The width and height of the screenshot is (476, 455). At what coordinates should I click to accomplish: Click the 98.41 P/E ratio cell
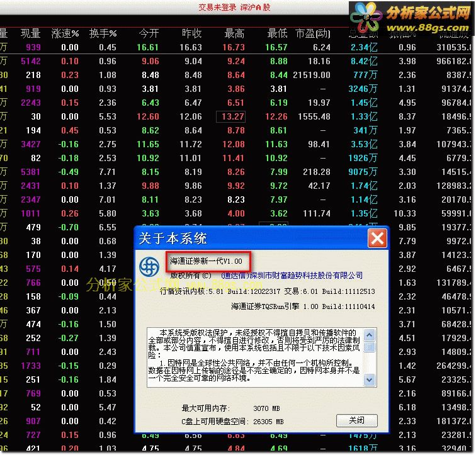[x=319, y=144]
